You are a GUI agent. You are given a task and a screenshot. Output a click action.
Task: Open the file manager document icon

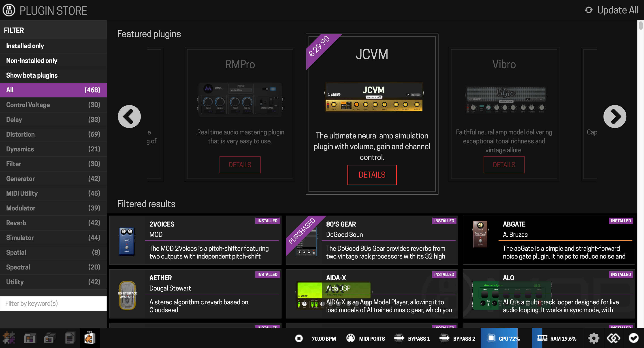tap(70, 338)
